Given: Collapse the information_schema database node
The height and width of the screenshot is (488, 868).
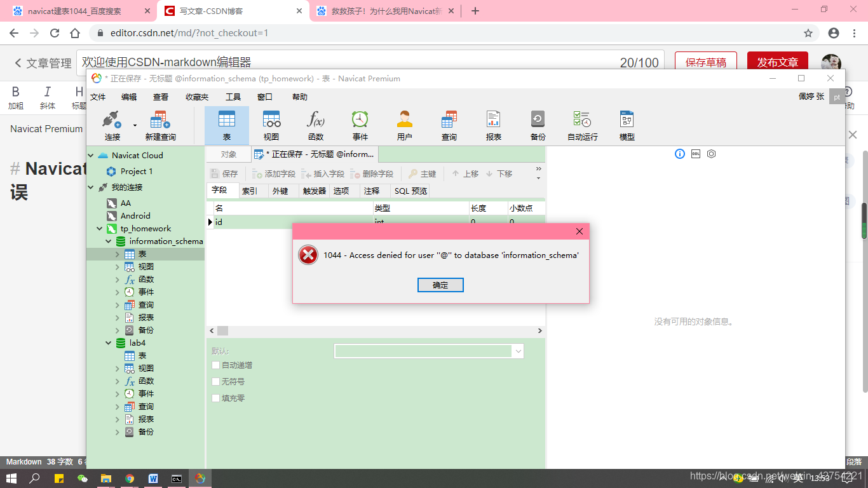Looking at the screenshot, I should 109,241.
